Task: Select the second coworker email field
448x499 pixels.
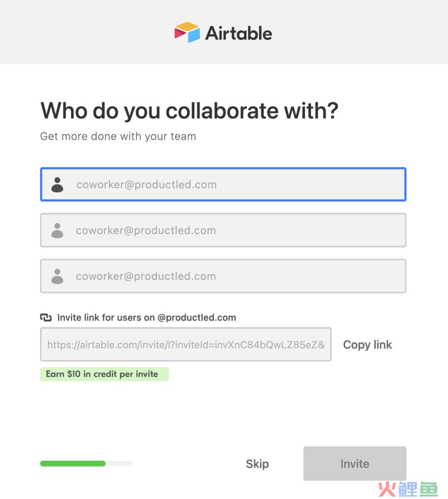Action: (x=223, y=230)
